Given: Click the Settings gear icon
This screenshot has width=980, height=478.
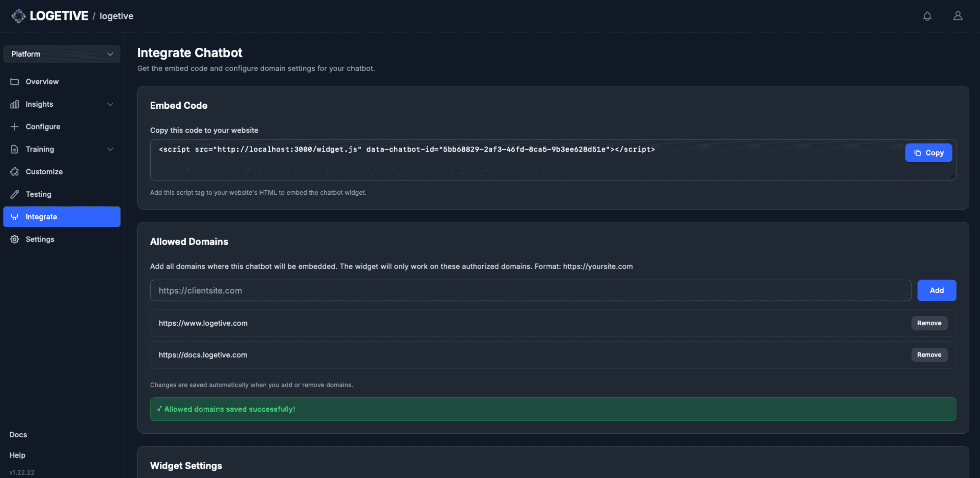Looking at the screenshot, I should 15,239.
